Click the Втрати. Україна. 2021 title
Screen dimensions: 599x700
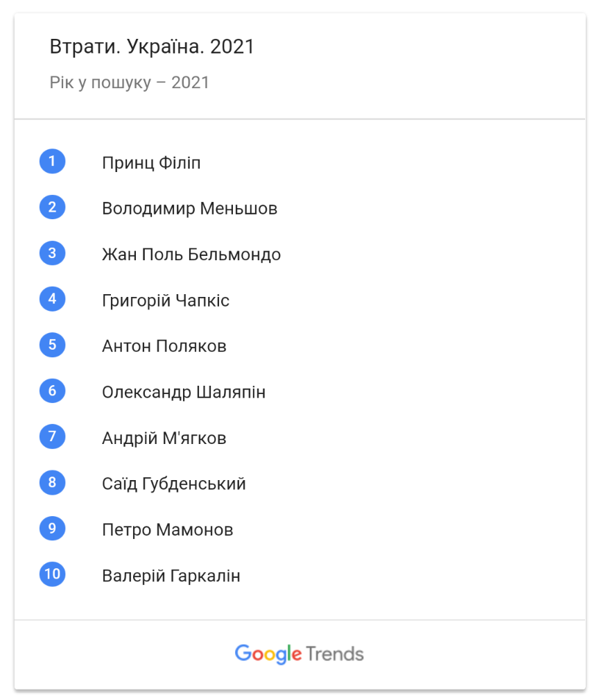152,46
